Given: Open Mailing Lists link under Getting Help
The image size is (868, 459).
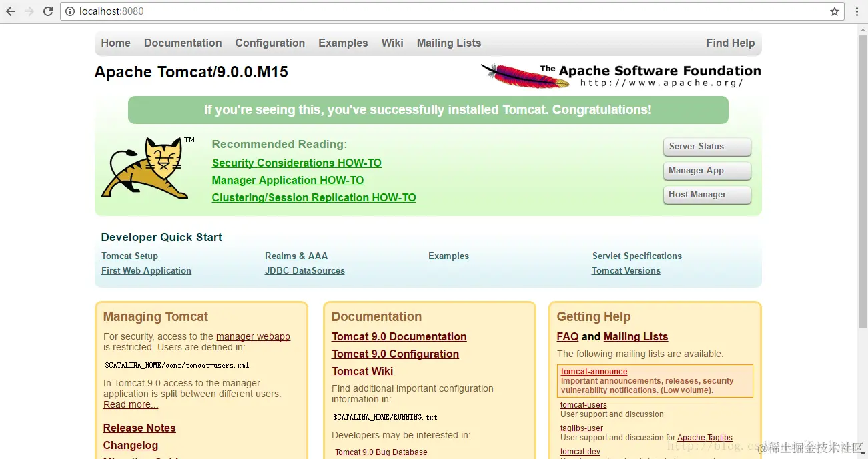Looking at the screenshot, I should [636, 336].
